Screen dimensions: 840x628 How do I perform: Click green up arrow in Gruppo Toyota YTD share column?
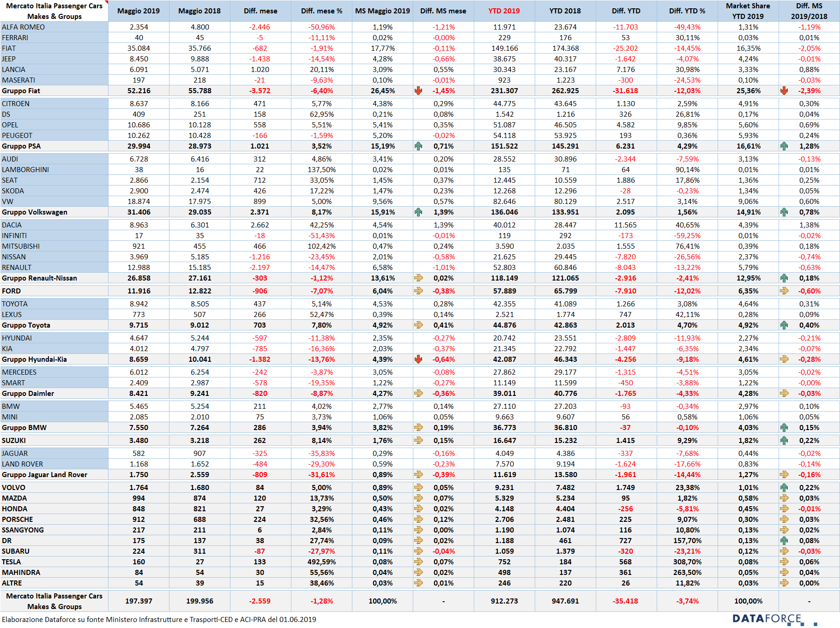(784, 325)
